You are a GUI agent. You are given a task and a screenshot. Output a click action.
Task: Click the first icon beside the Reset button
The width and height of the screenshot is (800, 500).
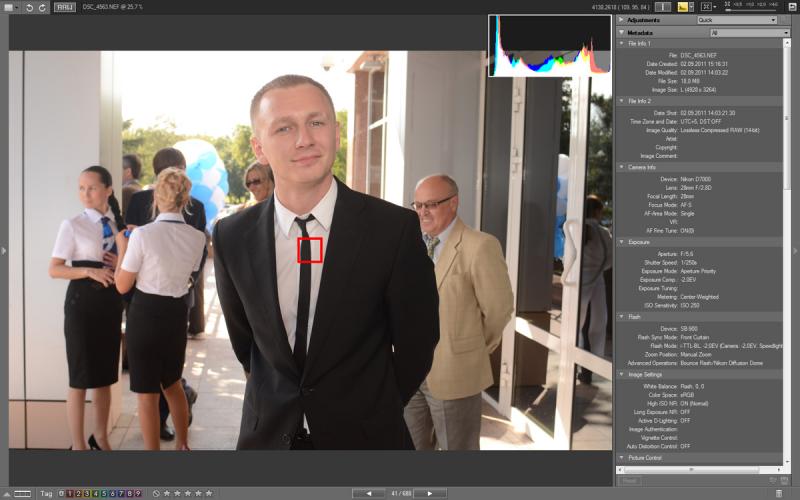[x=773, y=481]
